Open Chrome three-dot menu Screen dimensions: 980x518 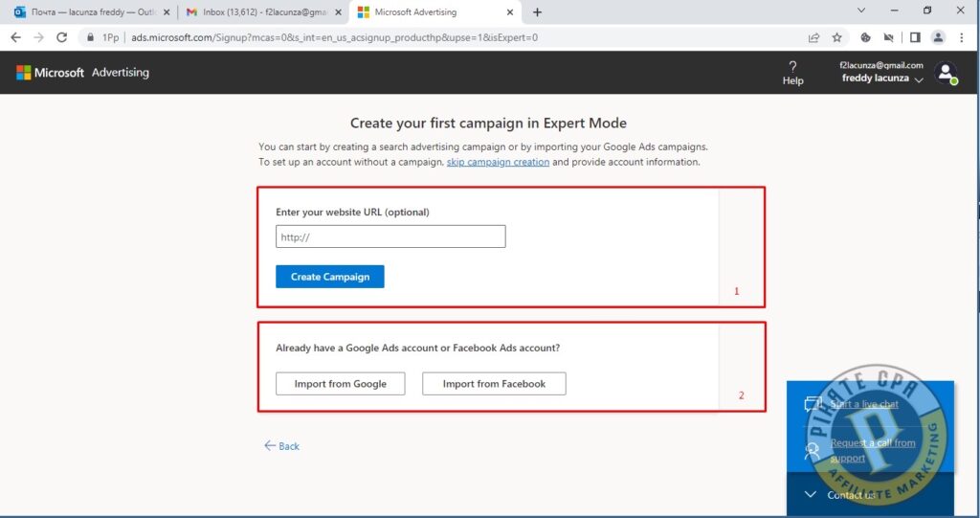coord(961,37)
